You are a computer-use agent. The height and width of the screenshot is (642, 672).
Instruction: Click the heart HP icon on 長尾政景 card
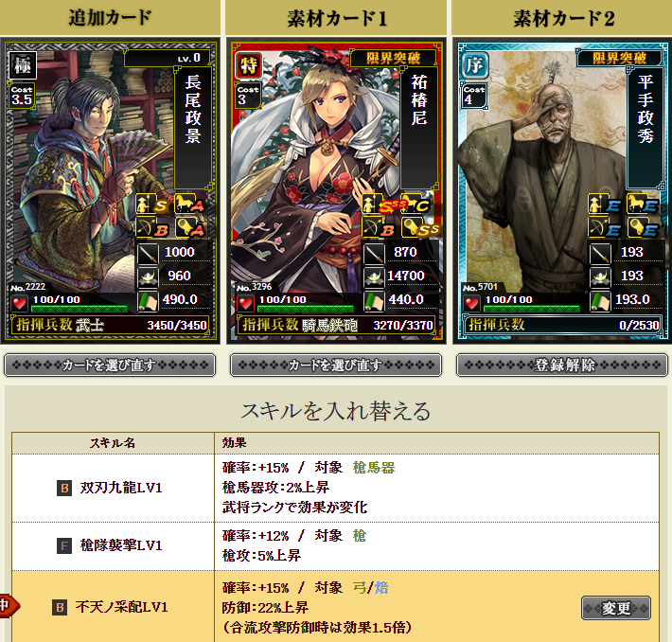[19, 303]
